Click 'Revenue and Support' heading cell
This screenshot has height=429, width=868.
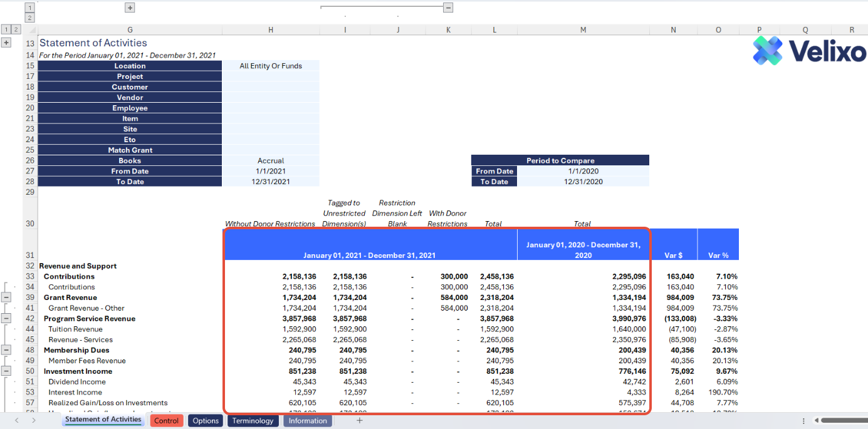pyautogui.click(x=78, y=266)
